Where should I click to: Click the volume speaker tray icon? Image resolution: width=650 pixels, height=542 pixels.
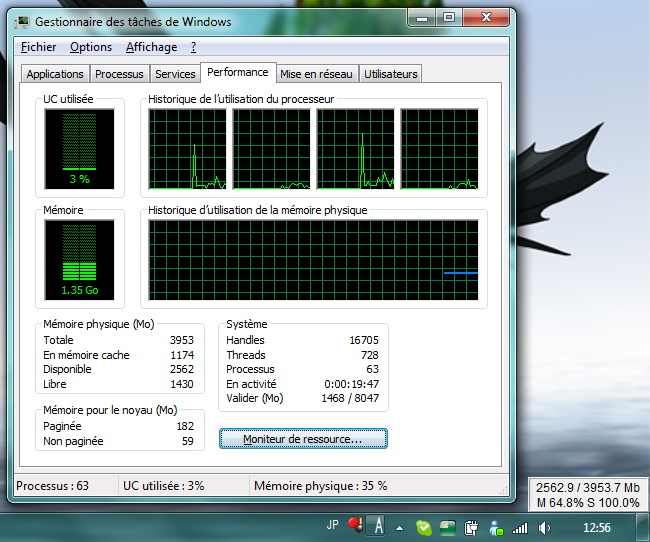pyautogui.click(x=545, y=527)
